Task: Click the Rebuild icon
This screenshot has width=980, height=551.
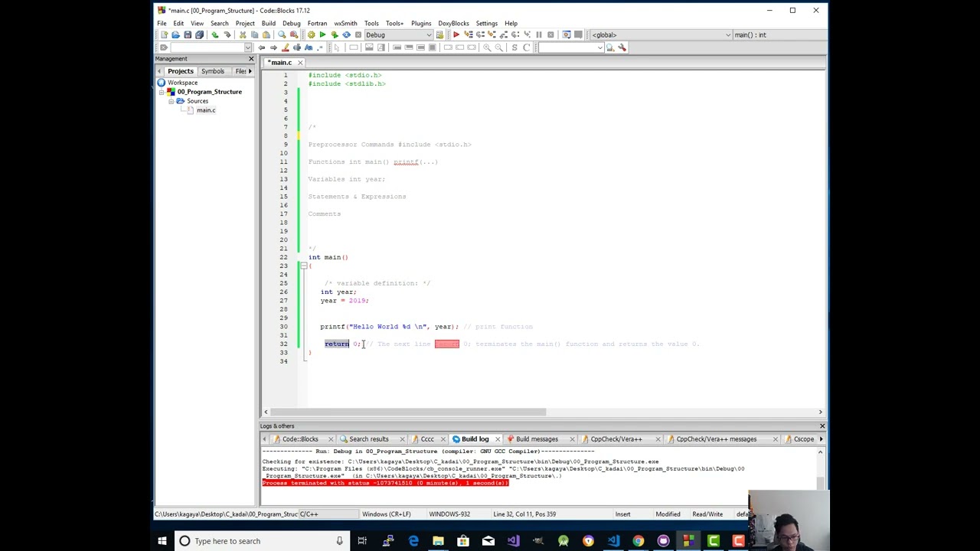Action: point(346,34)
